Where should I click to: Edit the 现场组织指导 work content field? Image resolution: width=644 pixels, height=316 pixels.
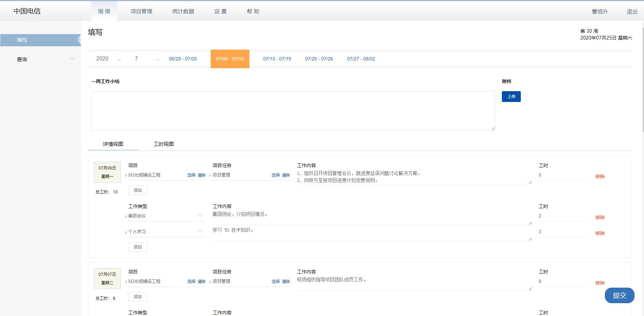coord(414,283)
